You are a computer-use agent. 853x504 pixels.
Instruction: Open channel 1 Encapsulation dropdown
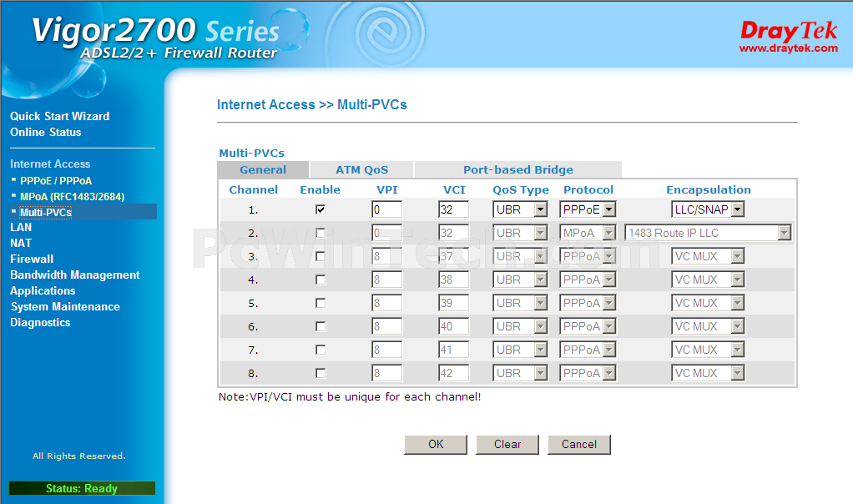point(708,209)
